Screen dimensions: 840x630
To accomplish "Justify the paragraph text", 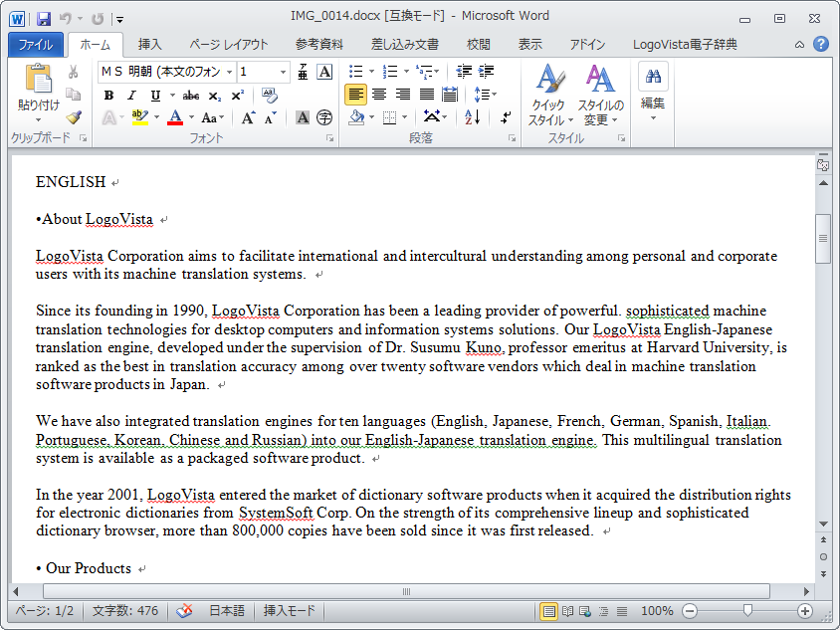I will point(426,95).
